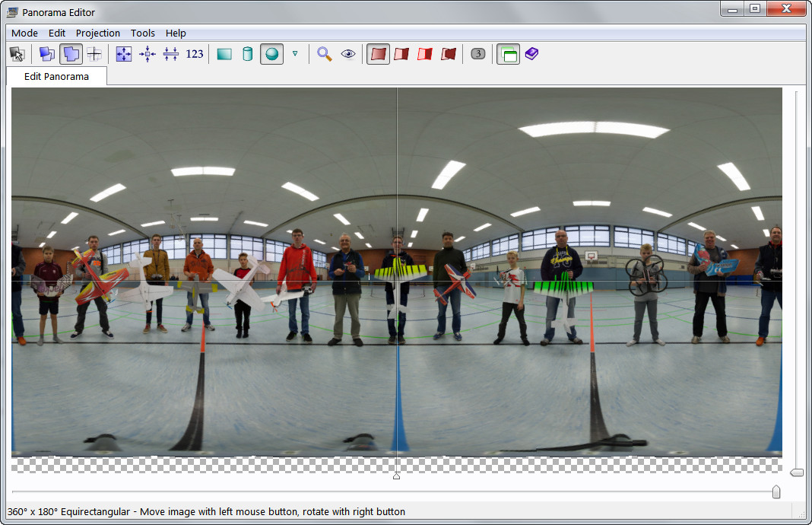Screen dimensions: 812x525
Task: Switch to the Edit Panorama tab
Action: click(x=56, y=76)
